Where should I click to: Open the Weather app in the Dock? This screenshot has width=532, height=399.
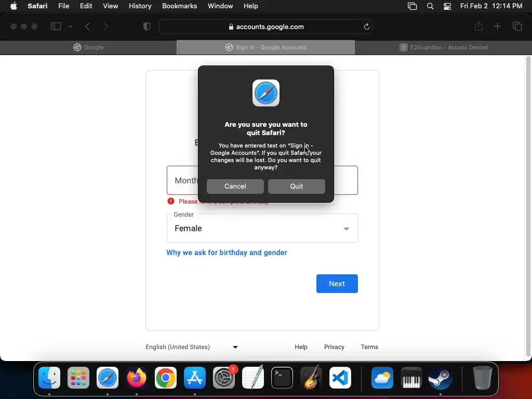[382, 378]
